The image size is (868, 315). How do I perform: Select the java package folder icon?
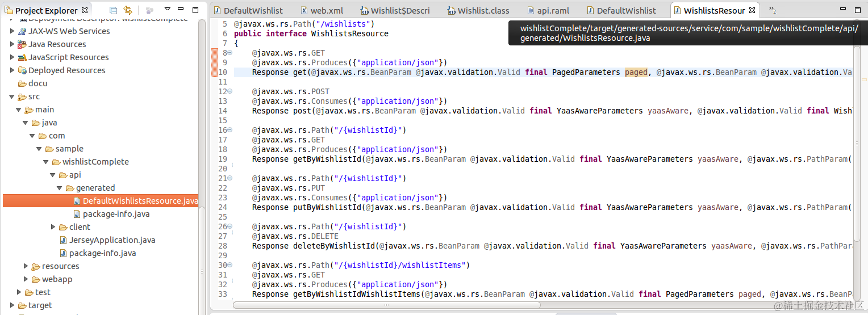36,123
